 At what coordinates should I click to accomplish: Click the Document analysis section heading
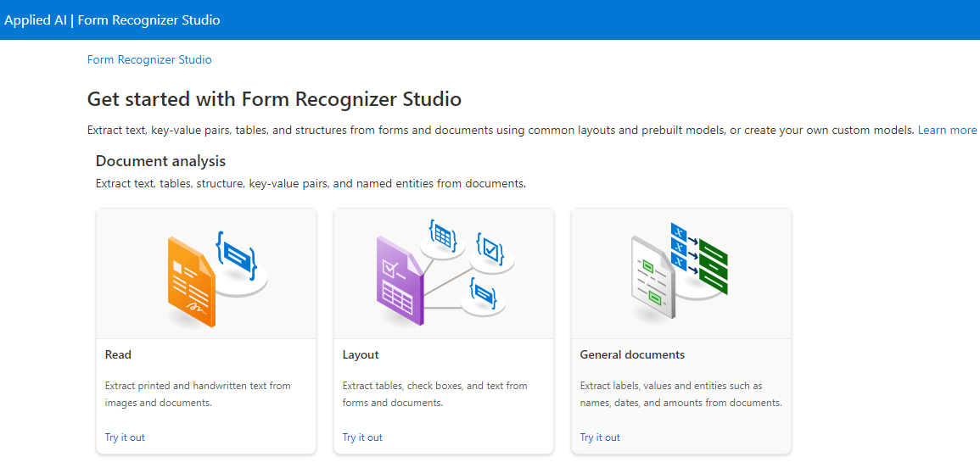[160, 161]
